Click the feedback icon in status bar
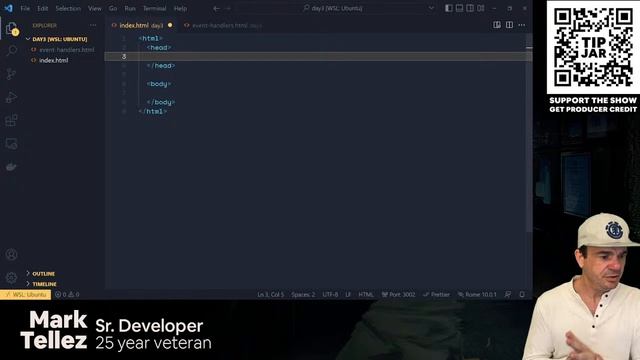640x360 pixels. pyautogui.click(x=508, y=294)
